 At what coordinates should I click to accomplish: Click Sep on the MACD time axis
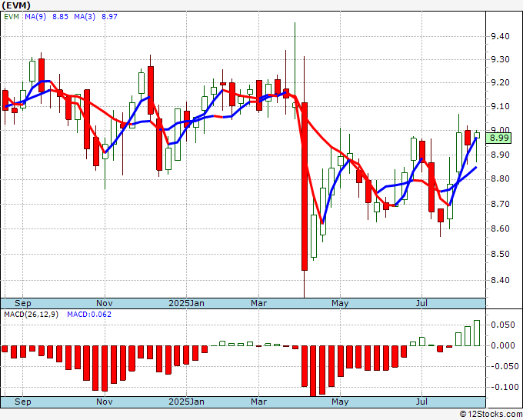pyautogui.click(x=22, y=402)
